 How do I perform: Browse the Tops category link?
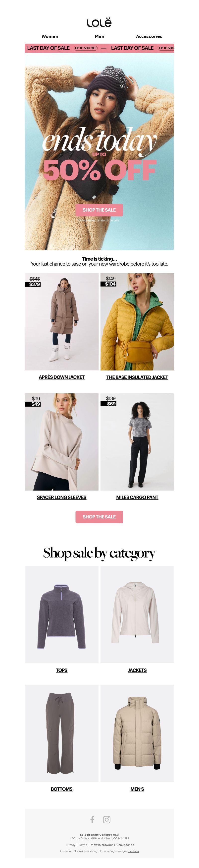tap(61, 670)
